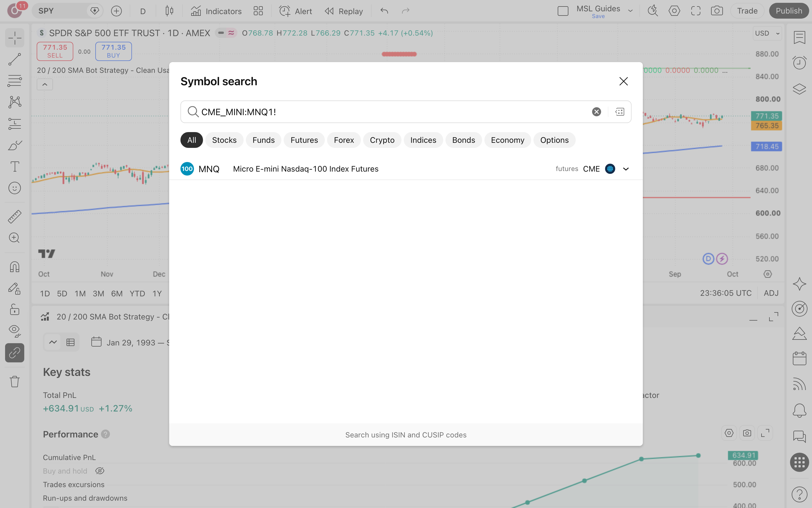The image size is (812, 508).
Task: Add a symbol to compare
Action: 116,11
